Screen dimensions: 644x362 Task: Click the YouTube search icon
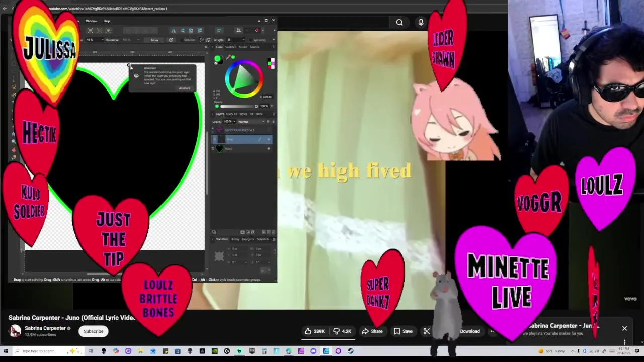(399, 22)
